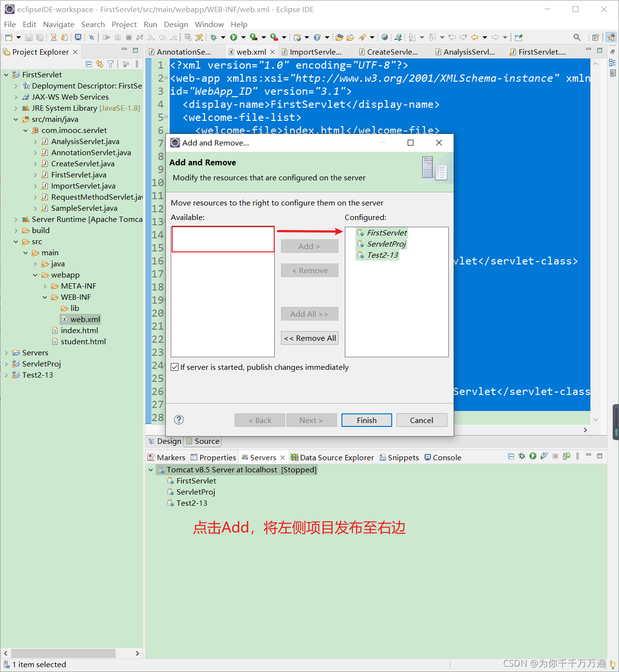The width and height of the screenshot is (619, 672).
Task: Click the Run Last Tool coverage icon
Action: point(253,37)
